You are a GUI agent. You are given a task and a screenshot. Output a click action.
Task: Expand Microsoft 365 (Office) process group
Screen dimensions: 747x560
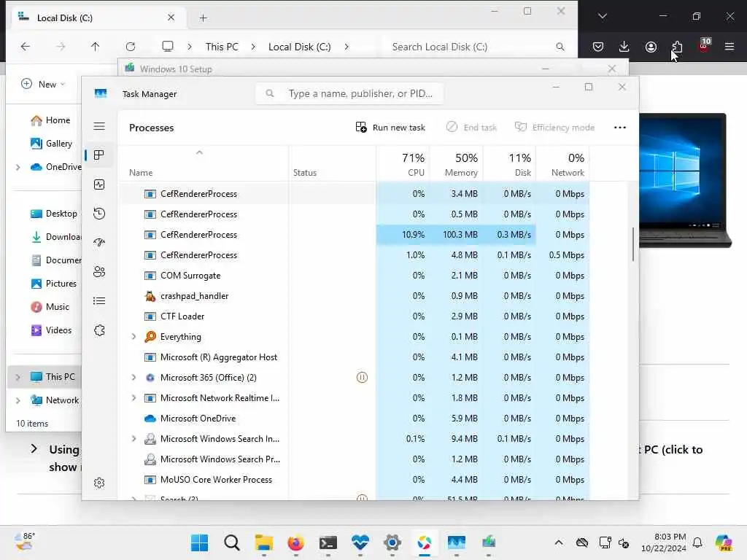click(x=134, y=378)
